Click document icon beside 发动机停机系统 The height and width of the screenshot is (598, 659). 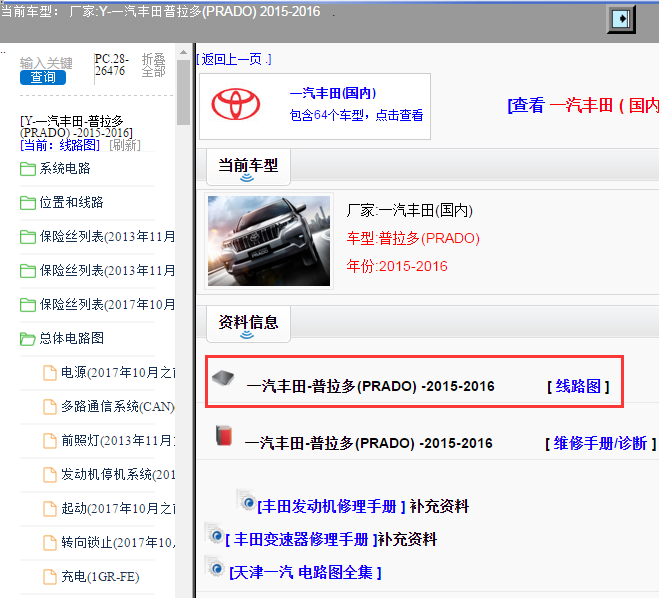click(50, 475)
